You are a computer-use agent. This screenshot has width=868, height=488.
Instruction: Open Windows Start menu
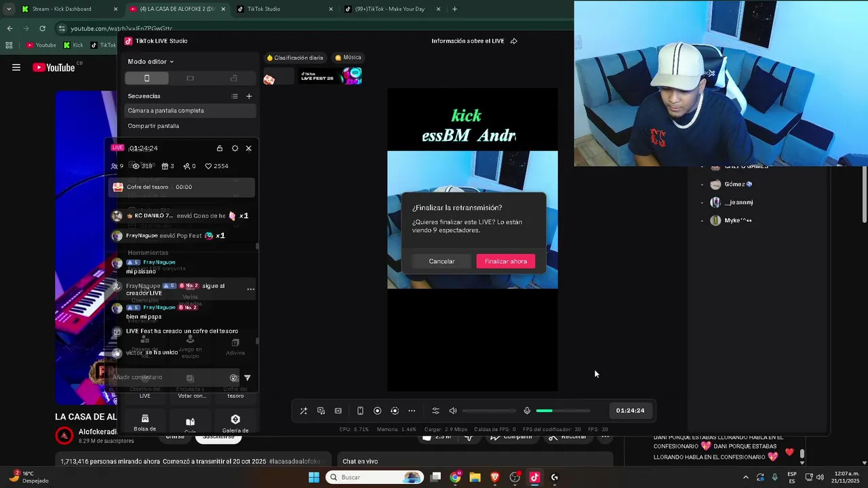pyautogui.click(x=314, y=477)
